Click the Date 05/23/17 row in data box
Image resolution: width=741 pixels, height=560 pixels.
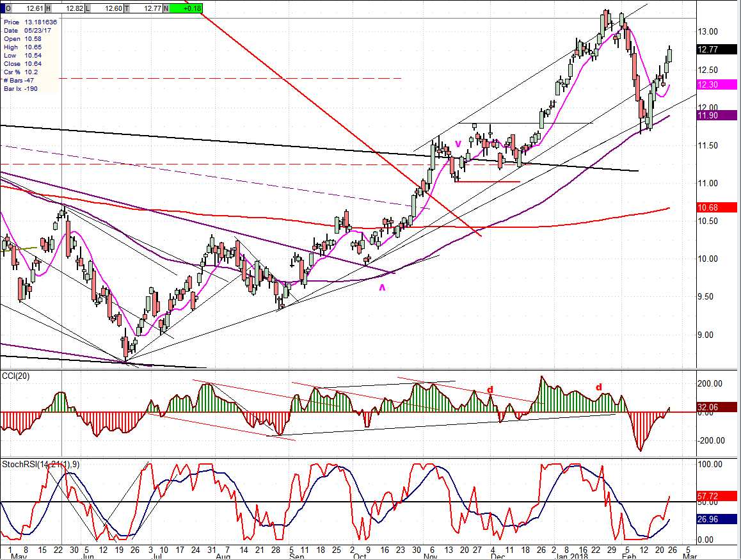tap(30, 31)
